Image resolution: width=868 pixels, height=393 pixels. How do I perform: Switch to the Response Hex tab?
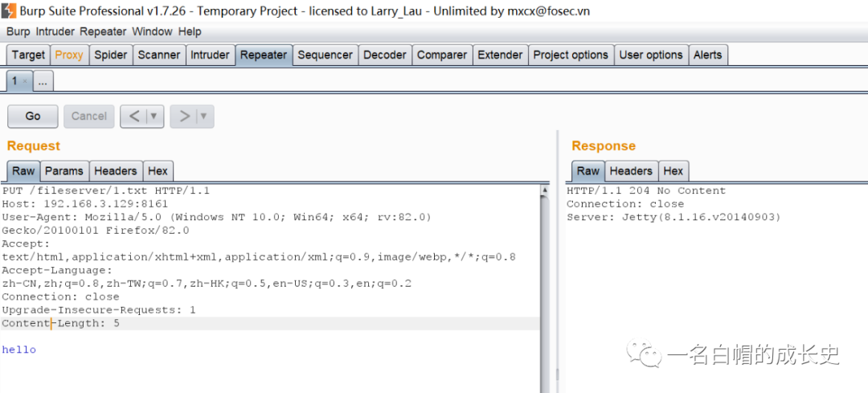[x=674, y=171]
